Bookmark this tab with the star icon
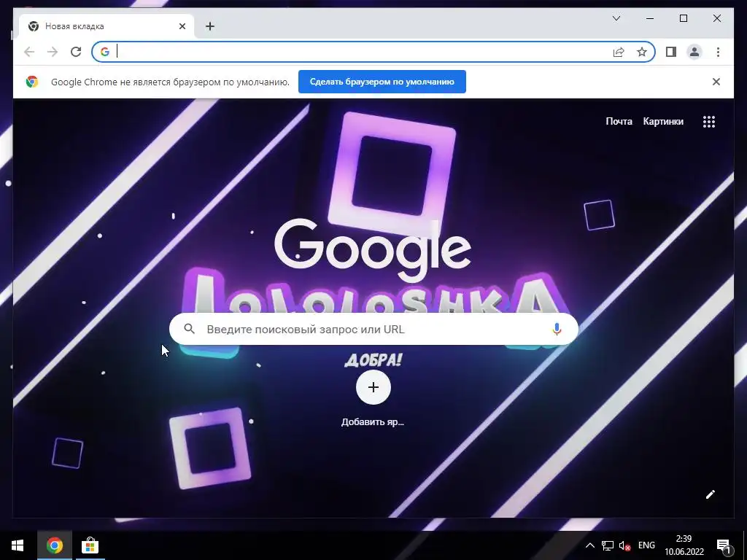 (642, 52)
